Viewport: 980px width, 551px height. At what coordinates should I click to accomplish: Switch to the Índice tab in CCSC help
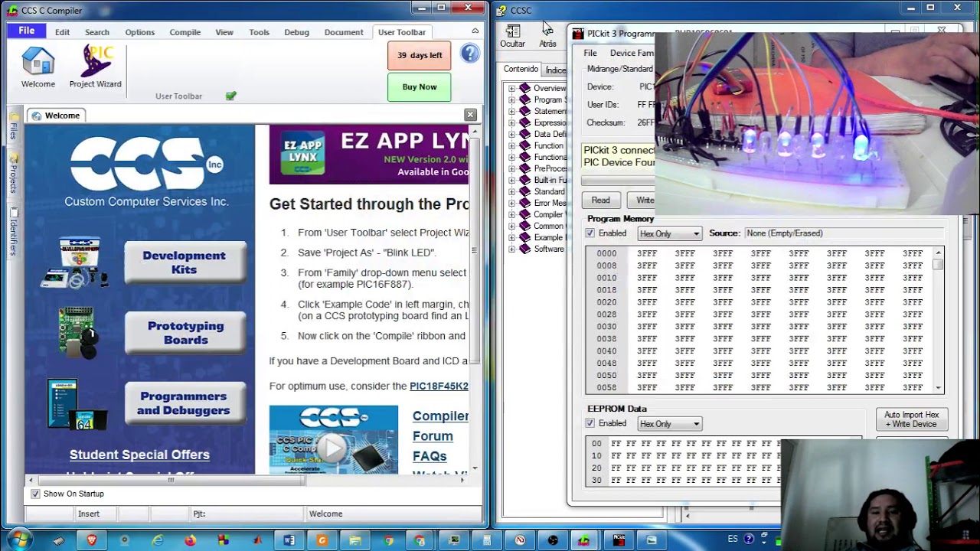556,70
